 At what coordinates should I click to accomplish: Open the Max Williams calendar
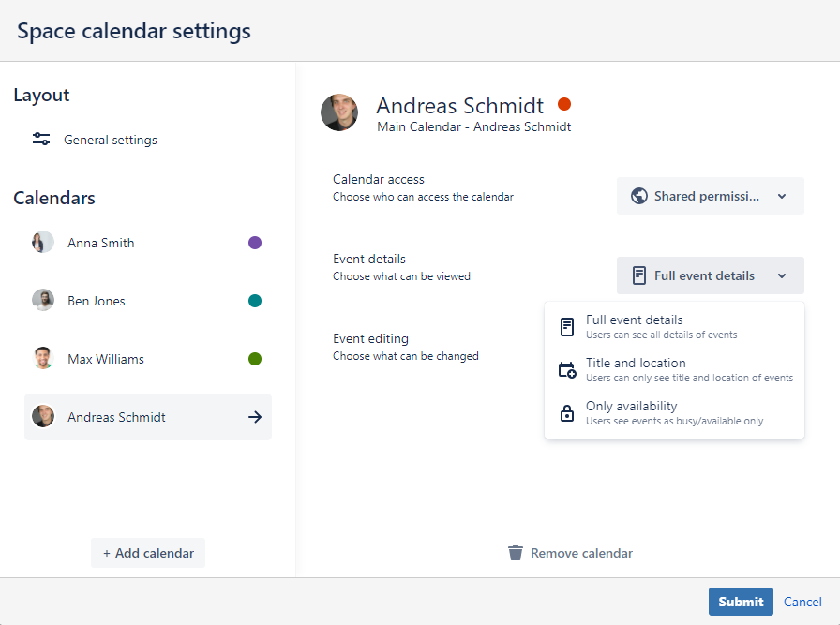pyautogui.click(x=106, y=359)
